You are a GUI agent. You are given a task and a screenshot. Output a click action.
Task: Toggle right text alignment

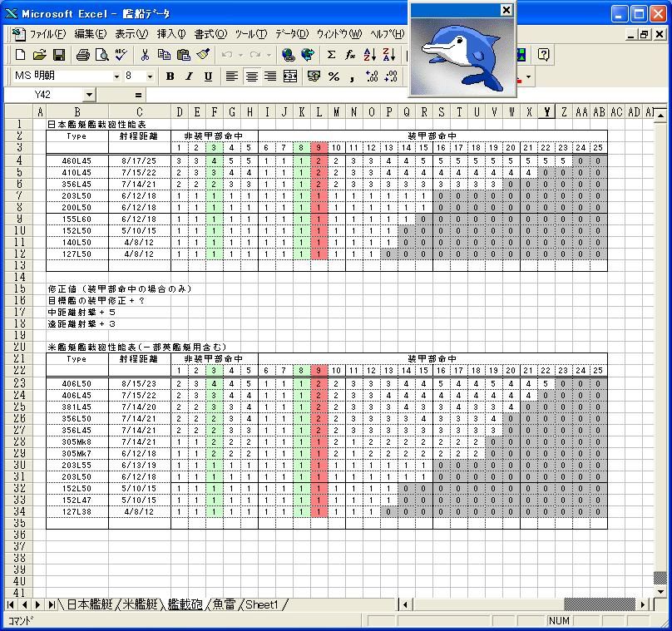click(x=270, y=76)
